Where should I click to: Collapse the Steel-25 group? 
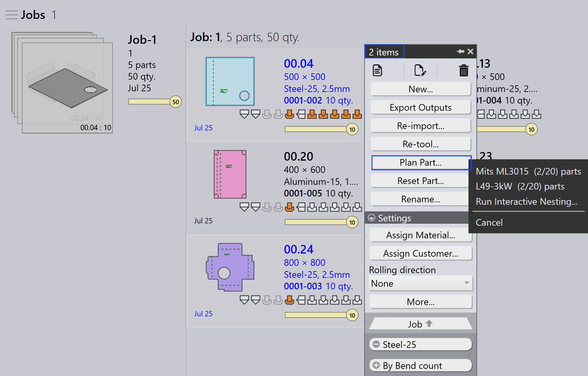tap(376, 344)
